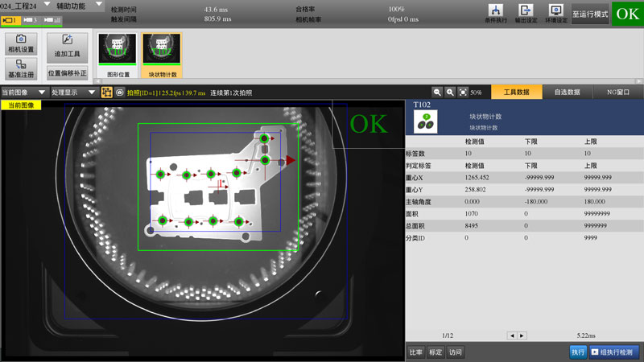Expand the 处理显示 dropdown
This screenshot has height=362, width=644.
[72, 93]
